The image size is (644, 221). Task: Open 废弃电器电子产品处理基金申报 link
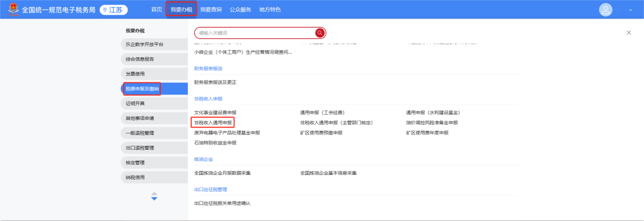point(227,133)
